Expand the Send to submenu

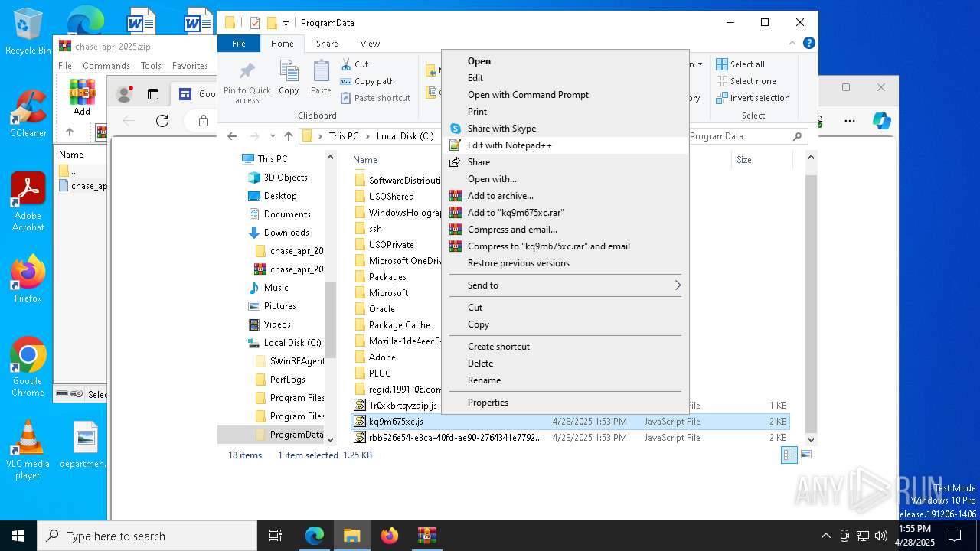(565, 285)
